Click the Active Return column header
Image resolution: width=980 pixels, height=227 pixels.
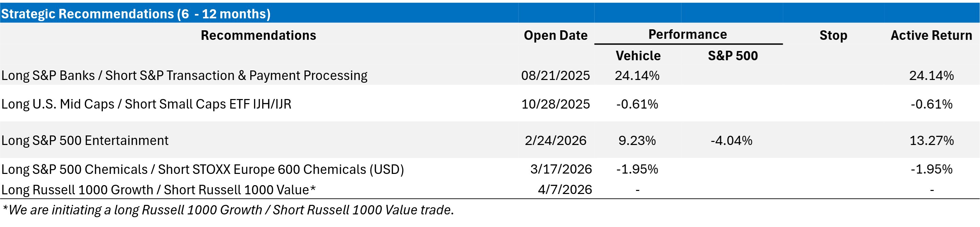931,35
